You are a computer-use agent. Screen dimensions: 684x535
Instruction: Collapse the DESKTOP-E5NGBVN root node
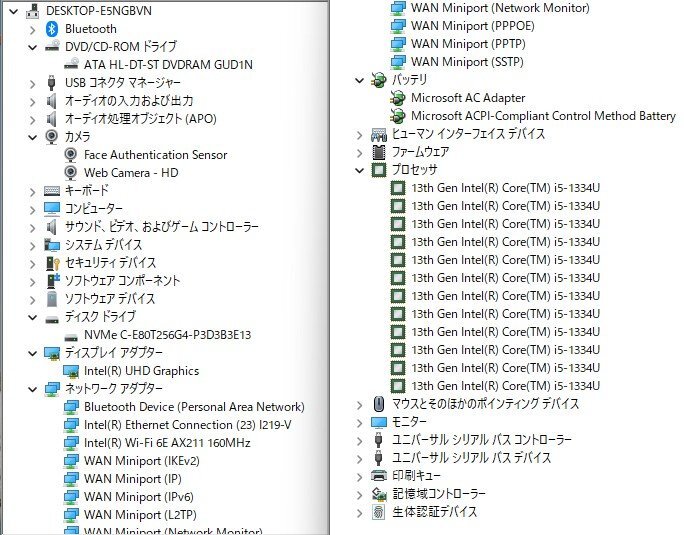pyautogui.click(x=14, y=11)
